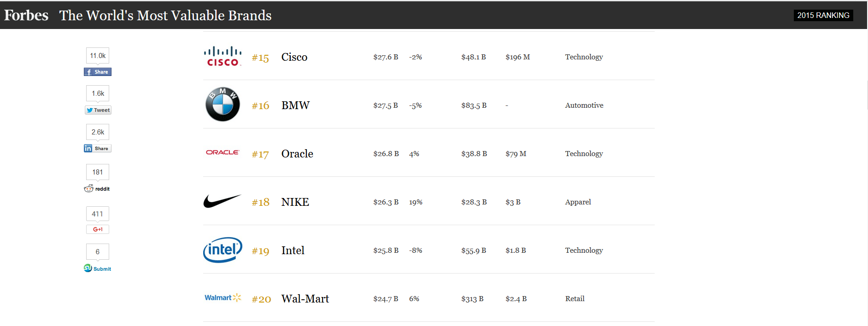Click the Walmart logo
The height and width of the screenshot is (326, 868).
pos(223,298)
